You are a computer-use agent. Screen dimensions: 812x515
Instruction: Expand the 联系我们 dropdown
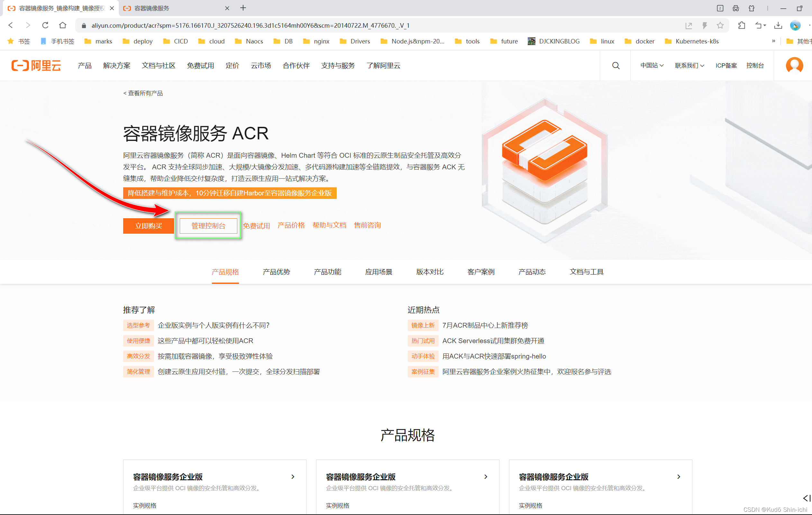[689, 65]
